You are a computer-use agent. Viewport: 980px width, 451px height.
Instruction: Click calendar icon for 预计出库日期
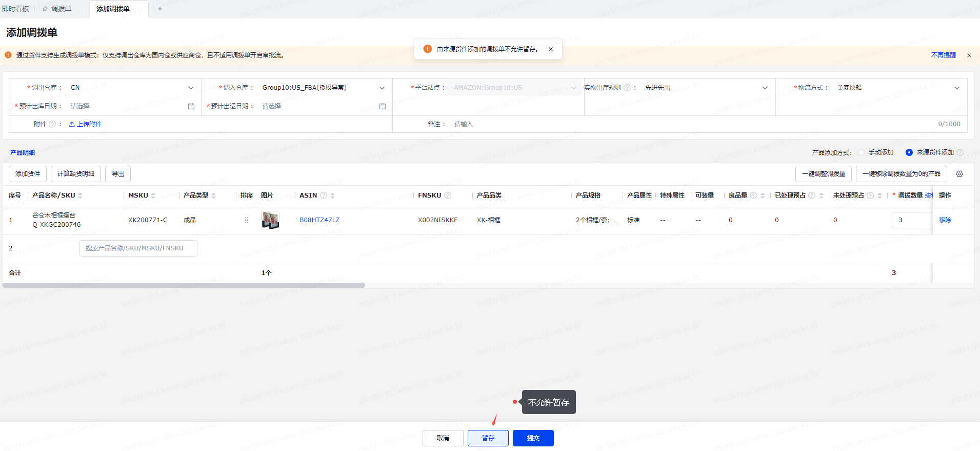[x=191, y=106]
